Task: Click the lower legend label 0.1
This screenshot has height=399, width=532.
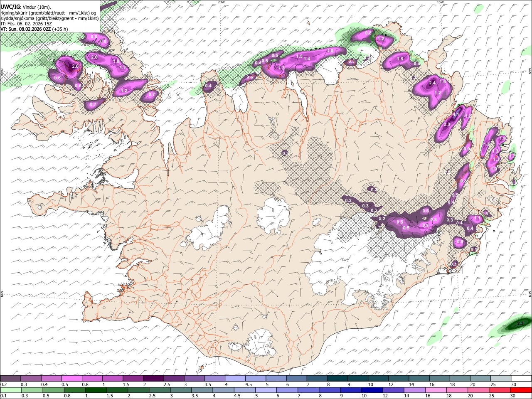Action: coord(3,396)
